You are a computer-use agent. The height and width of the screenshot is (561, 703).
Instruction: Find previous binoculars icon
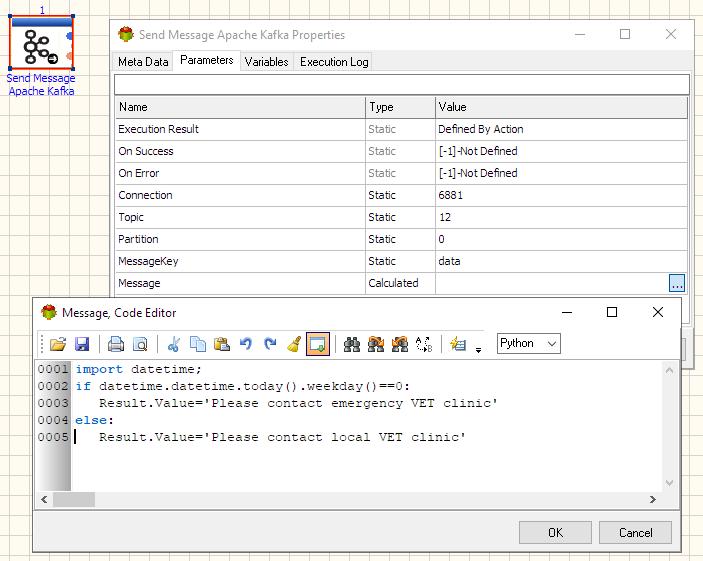click(x=400, y=344)
